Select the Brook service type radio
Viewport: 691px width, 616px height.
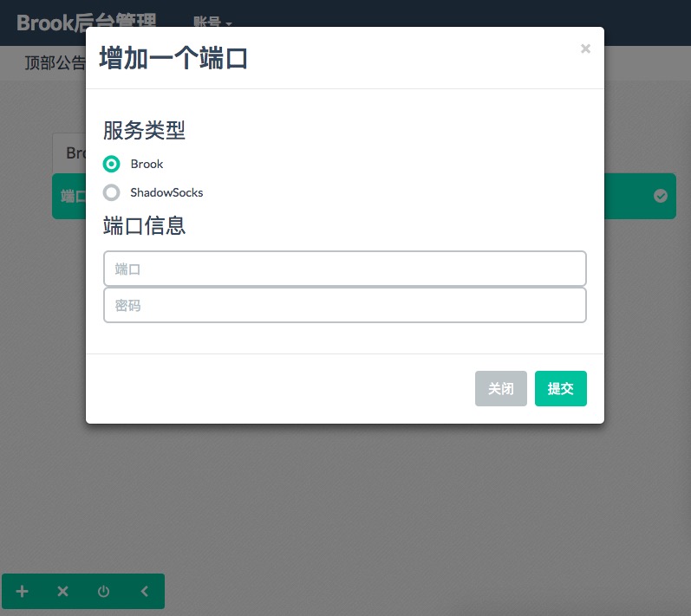111,164
